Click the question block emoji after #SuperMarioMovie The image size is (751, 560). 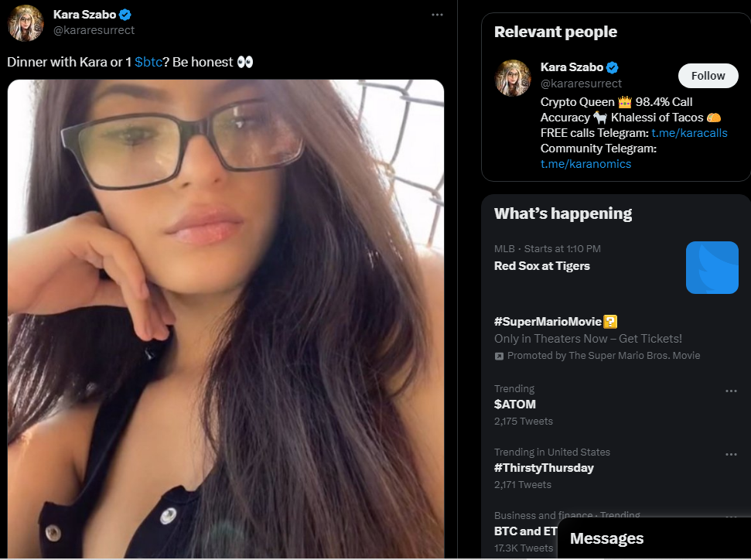tap(610, 322)
